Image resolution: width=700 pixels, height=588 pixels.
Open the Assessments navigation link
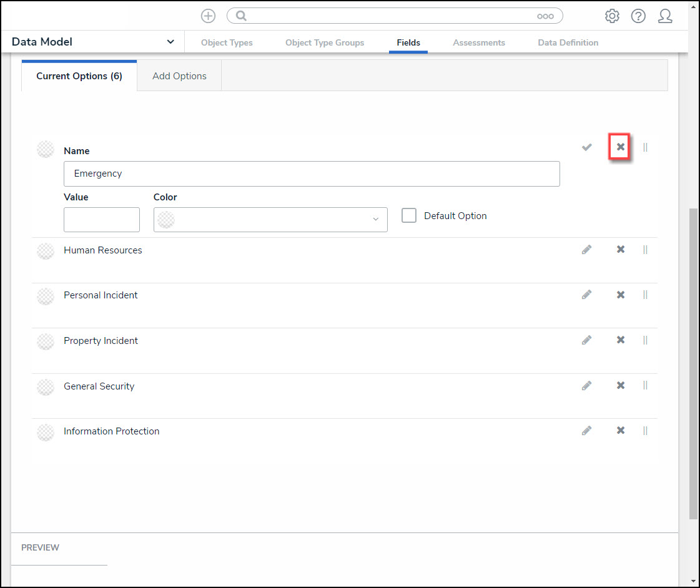pyautogui.click(x=479, y=42)
